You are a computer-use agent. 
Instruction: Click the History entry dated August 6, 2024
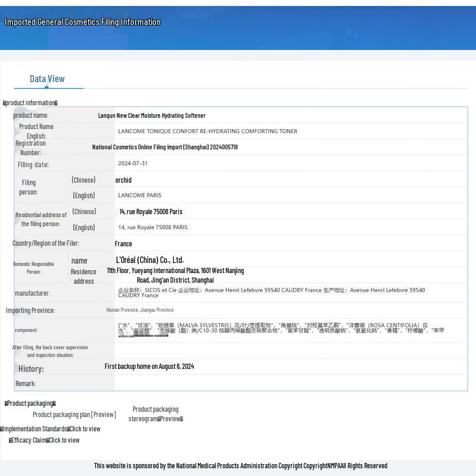pyautogui.click(x=149, y=367)
